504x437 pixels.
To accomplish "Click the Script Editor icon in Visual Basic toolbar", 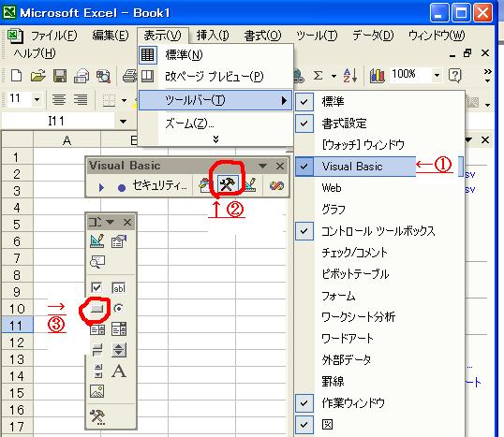I will 276,185.
